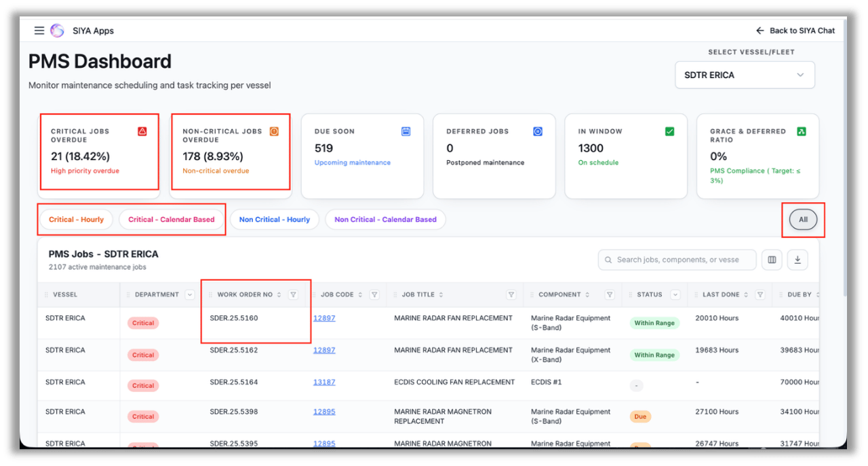Screen dimensions: 868x466
Task: Open the Due Soon card
Action: (x=362, y=155)
